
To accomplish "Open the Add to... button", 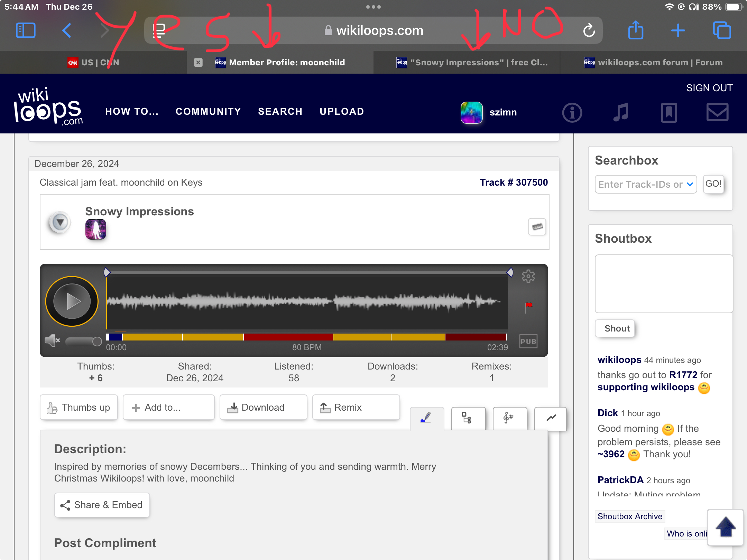I will point(169,407).
